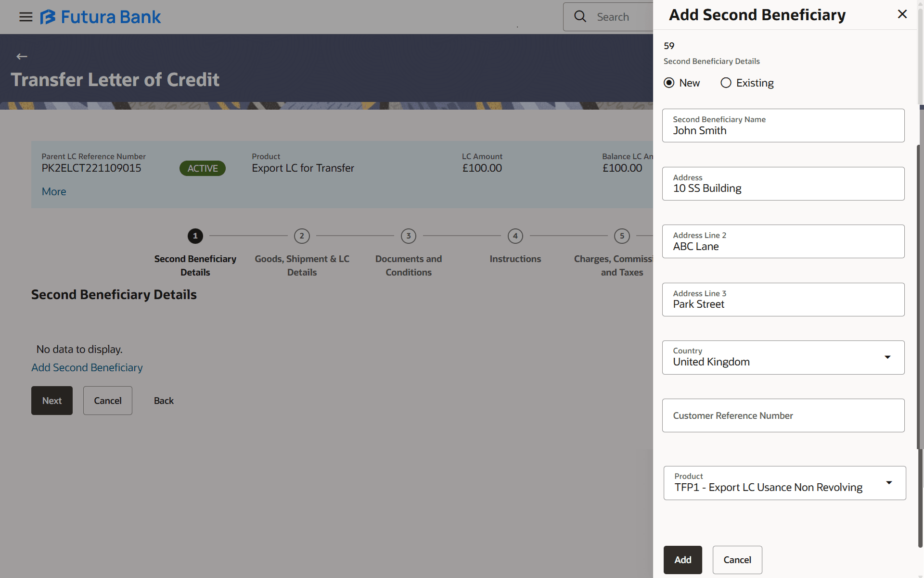
Task: Click the search magnifier icon
Action: tap(580, 17)
